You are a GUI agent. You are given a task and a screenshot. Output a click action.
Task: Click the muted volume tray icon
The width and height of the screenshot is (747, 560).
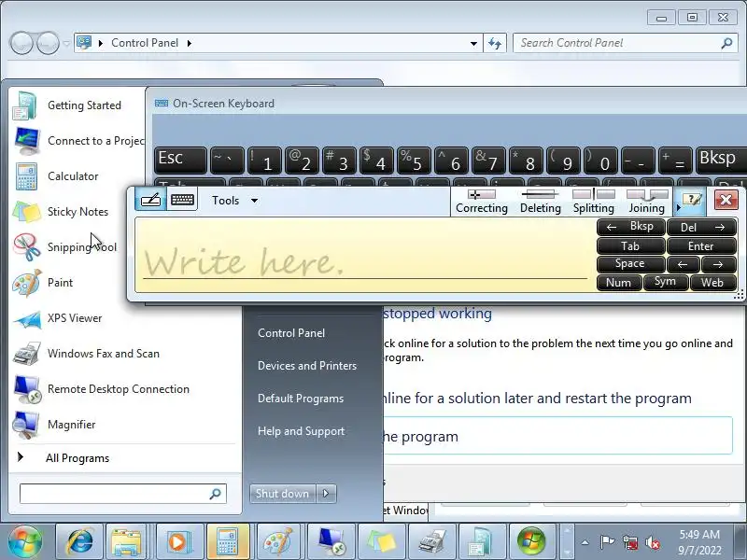[x=652, y=542]
